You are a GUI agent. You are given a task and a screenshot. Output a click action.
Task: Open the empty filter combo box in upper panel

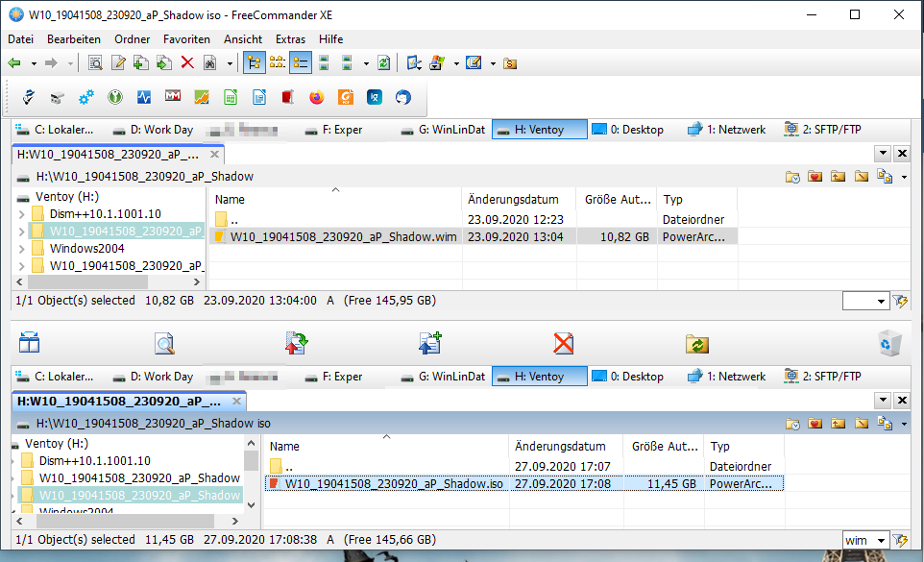(x=865, y=301)
